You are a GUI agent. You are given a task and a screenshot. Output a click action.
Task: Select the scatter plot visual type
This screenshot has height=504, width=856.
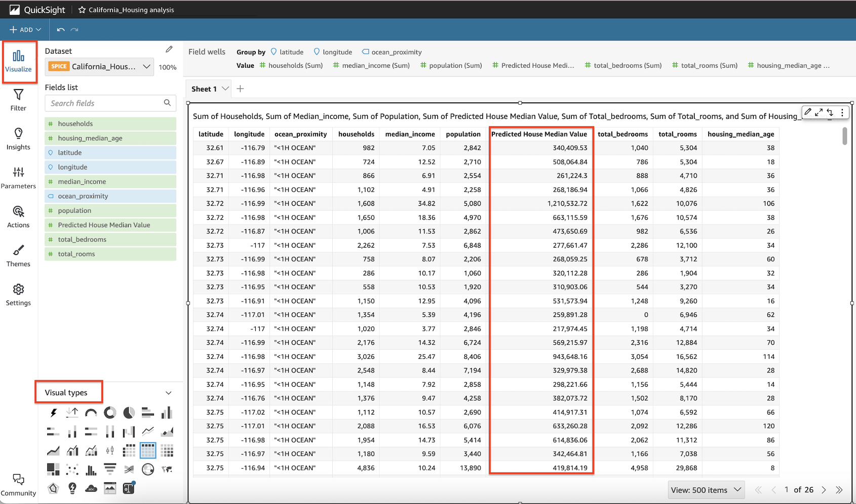pos(72,470)
